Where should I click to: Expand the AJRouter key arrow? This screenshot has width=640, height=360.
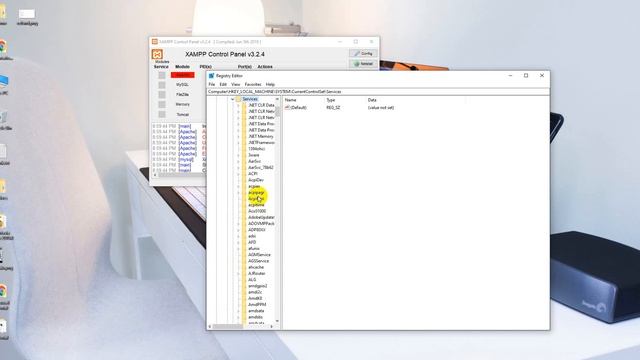tap(239, 273)
